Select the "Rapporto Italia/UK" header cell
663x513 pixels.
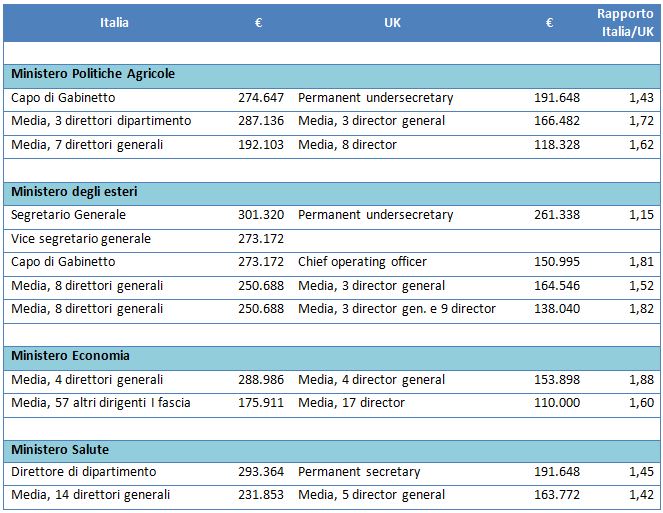[x=625, y=22]
